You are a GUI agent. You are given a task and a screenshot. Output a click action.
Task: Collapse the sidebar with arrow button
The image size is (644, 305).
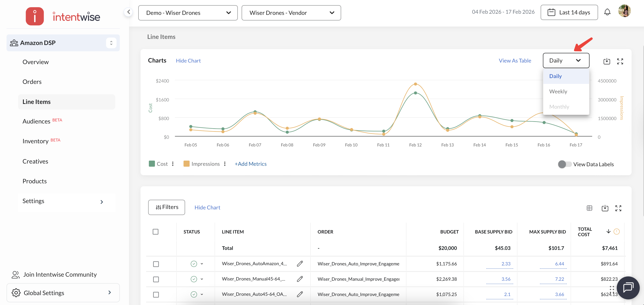coord(129,12)
